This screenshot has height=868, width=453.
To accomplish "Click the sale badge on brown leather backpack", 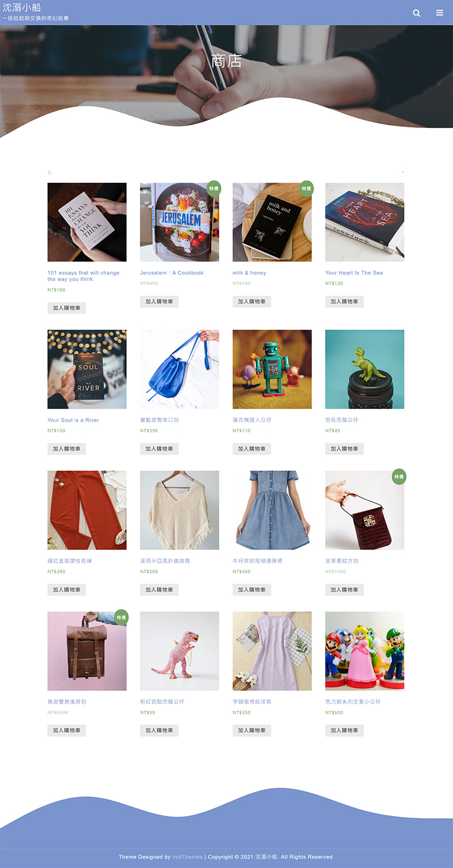I will point(121,618).
